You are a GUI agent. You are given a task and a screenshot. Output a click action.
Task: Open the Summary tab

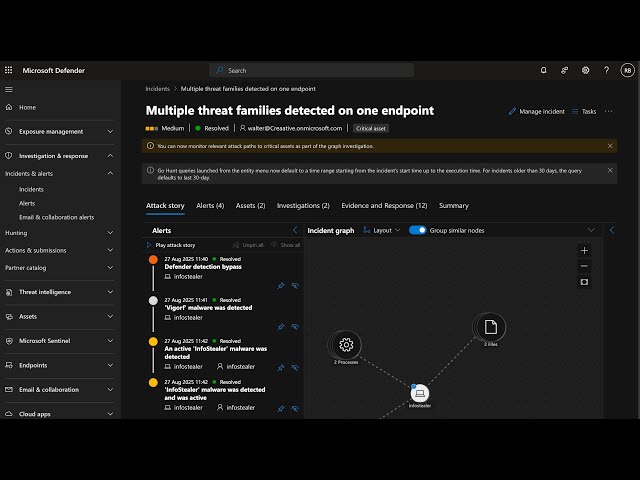(454, 206)
